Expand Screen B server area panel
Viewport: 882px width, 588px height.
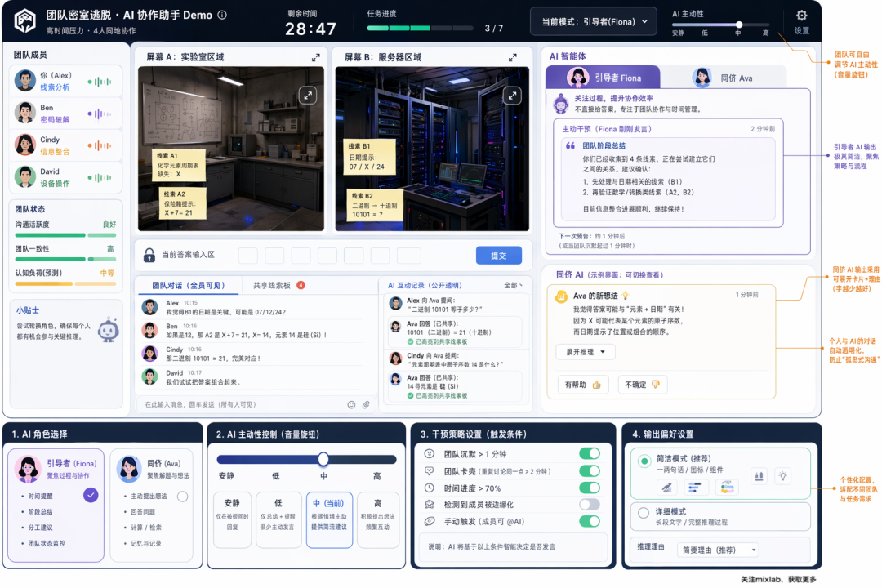click(x=512, y=57)
